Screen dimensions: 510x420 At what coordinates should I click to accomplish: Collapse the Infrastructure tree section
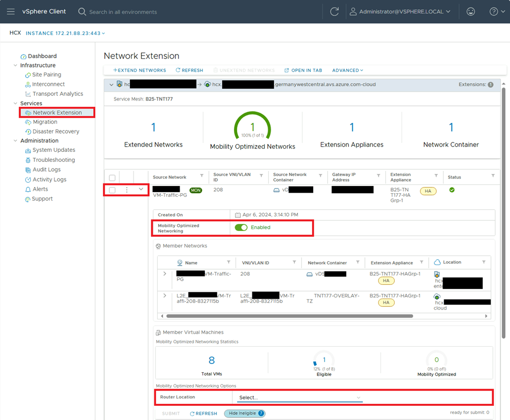(x=15, y=65)
